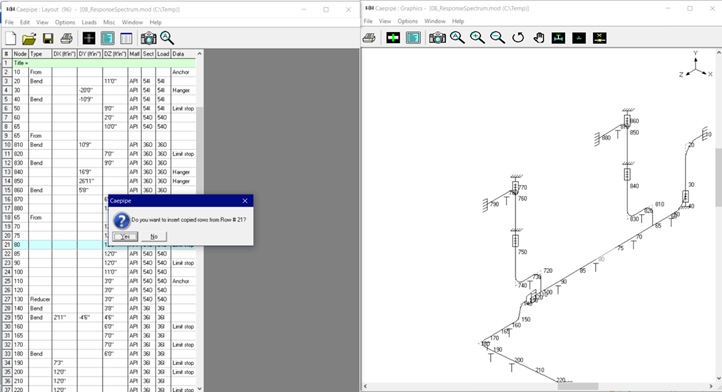Decline inserting rows with No button

pyautogui.click(x=154, y=236)
